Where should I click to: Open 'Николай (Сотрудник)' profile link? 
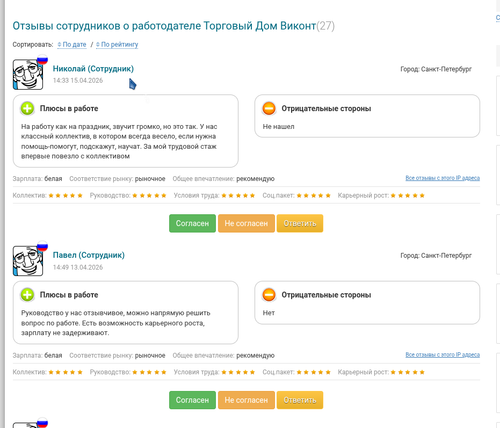[x=93, y=69]
